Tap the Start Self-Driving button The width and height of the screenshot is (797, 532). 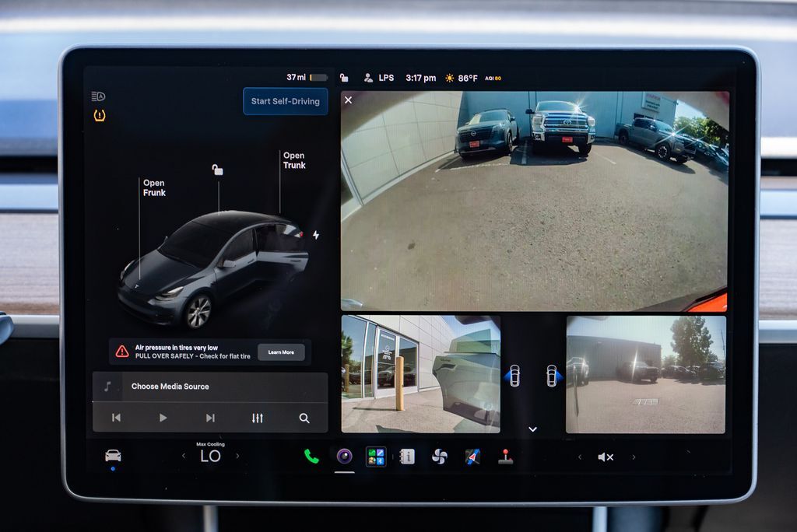(x=285, y=101)
